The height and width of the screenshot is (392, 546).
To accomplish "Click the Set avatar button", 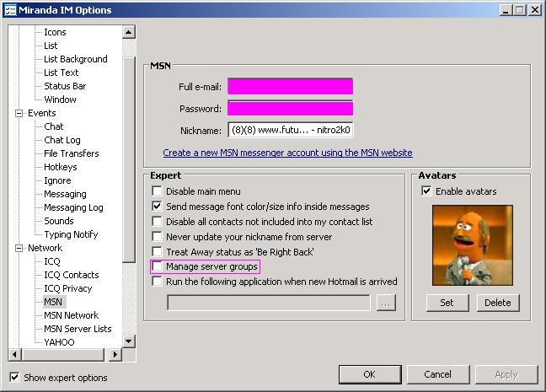I will [447, 303].
